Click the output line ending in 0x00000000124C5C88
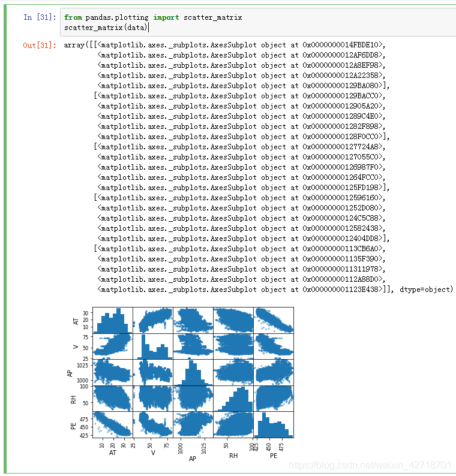Image resolution: width=456 pixels, height=476 pixels. tap(241, 218)
